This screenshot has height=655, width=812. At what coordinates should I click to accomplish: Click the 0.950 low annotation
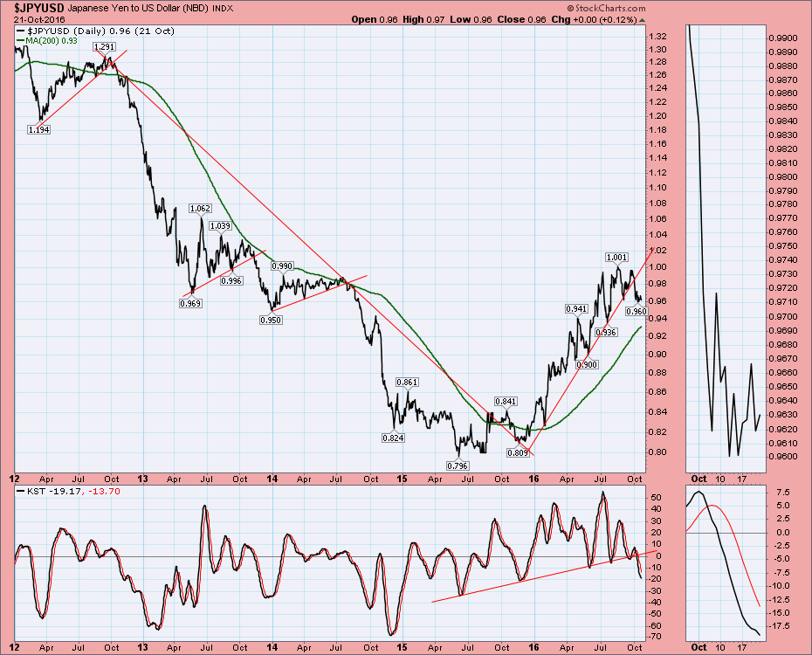click(x=271, y=321)
